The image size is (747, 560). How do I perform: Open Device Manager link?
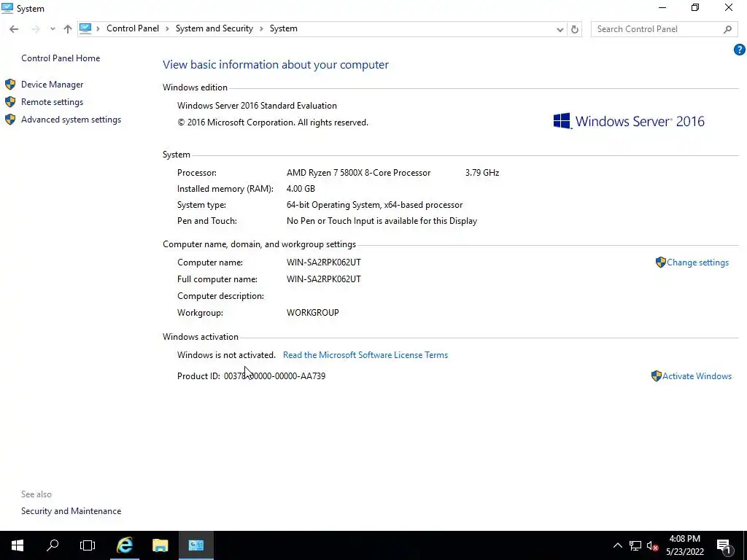52,85
